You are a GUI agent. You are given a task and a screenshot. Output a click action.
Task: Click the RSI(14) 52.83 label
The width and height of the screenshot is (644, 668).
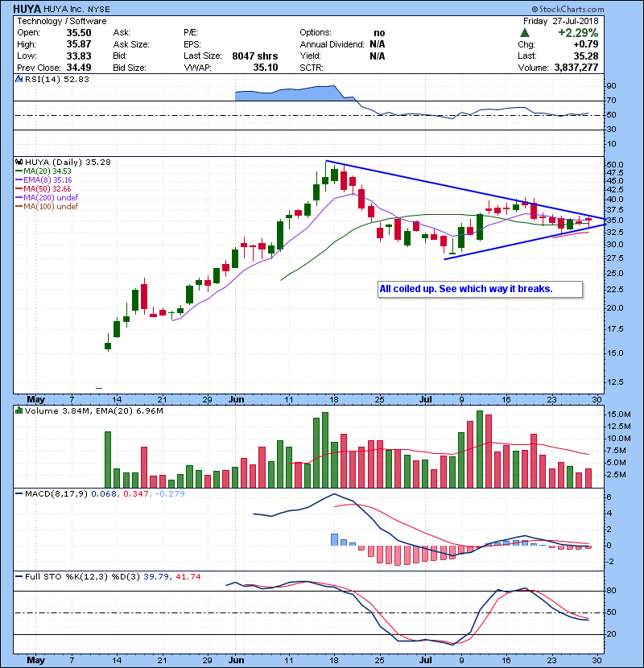coord(57,79)
